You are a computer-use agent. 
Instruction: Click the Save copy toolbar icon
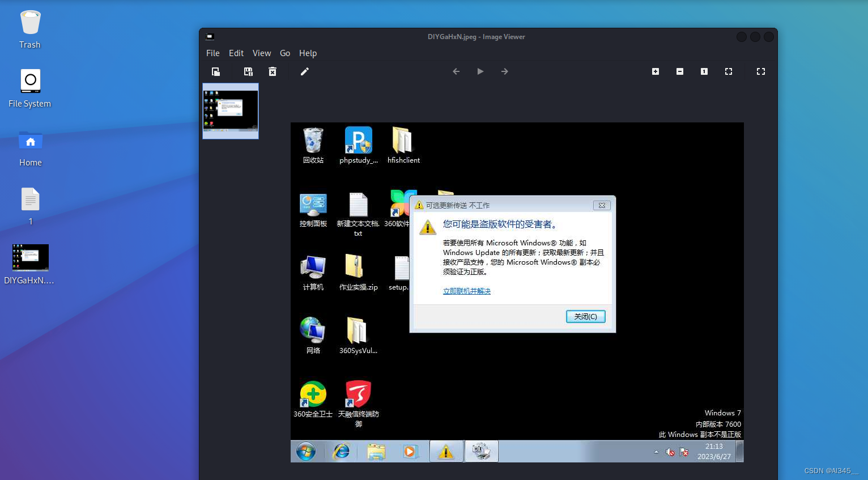click(x=248, y=71)
